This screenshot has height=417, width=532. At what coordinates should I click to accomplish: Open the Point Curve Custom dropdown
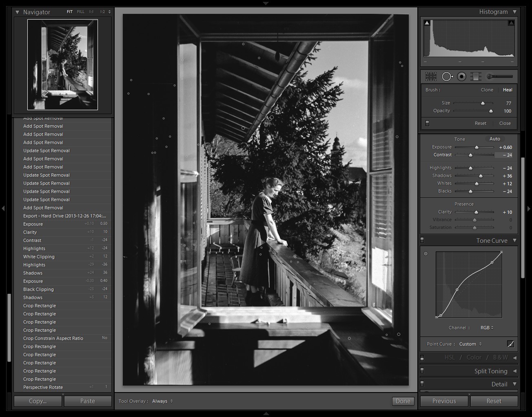(470, 344)
